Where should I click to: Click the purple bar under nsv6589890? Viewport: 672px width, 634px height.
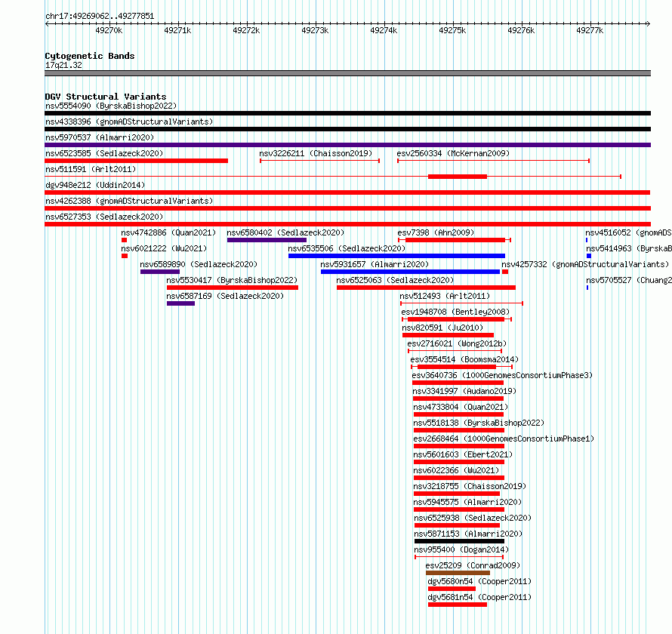(x=160, y=272)
